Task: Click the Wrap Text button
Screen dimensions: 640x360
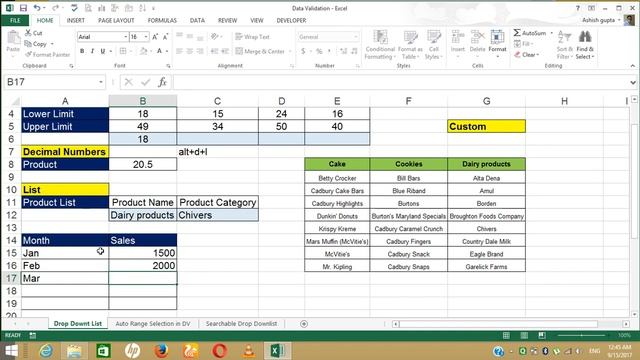Action: [252, 37]
